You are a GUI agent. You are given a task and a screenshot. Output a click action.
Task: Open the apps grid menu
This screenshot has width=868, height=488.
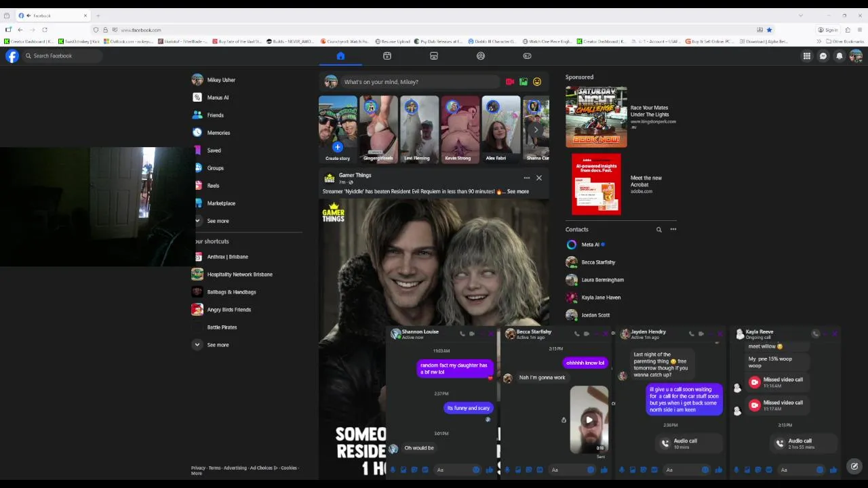[x=807, y=56]
